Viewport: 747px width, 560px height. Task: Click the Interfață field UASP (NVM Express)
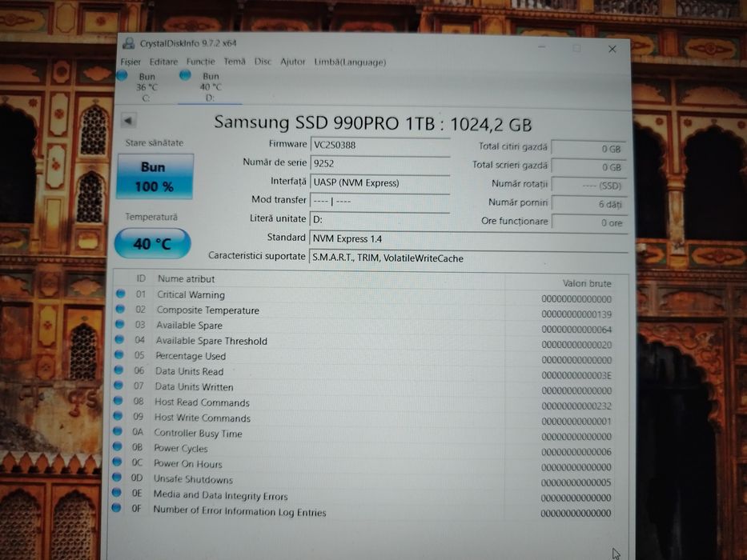[x=380, y=182]
